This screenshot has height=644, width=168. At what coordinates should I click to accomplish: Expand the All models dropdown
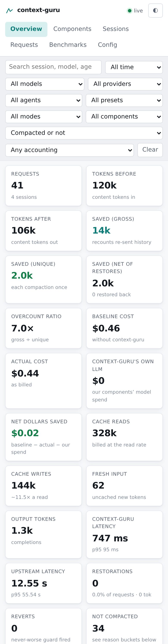(x=45, y=84)
